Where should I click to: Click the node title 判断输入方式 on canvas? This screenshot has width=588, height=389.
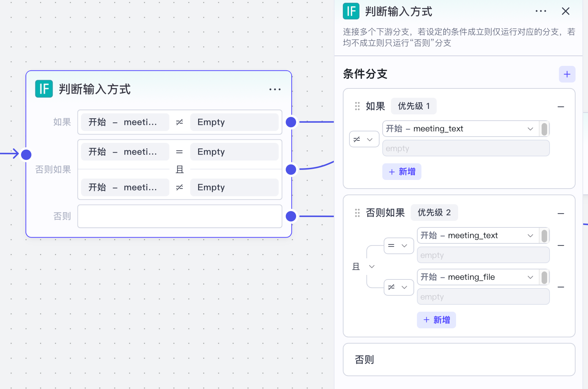click(95, 89)
